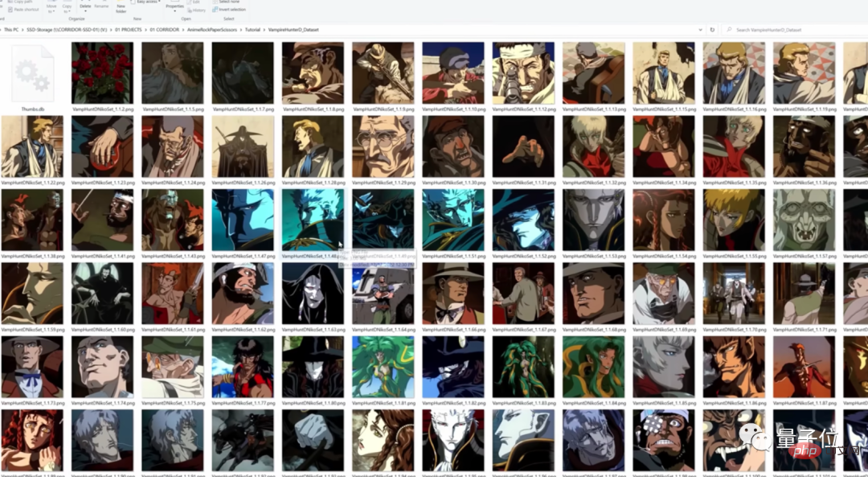
Task: Select the thumbnail VampHuntDNikoSet_1.1.26.png
Action: tap(243, 146)
